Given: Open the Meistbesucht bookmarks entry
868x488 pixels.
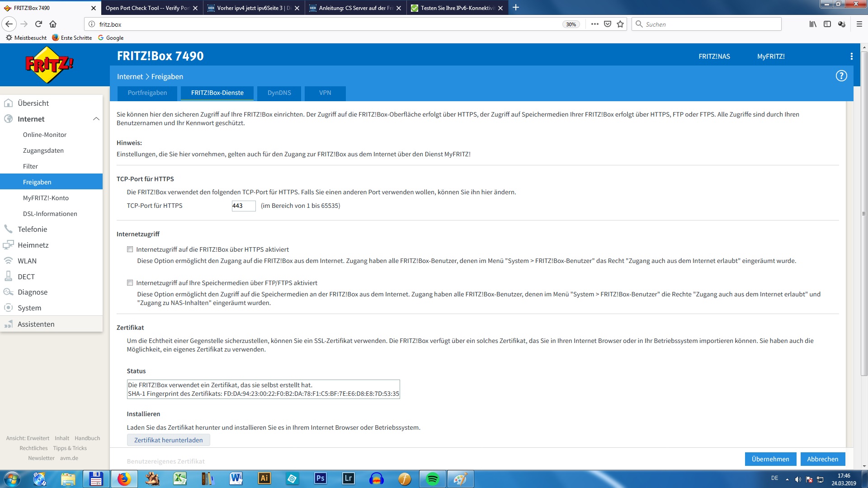Looking at the screenshot, I should pos(26,38).
